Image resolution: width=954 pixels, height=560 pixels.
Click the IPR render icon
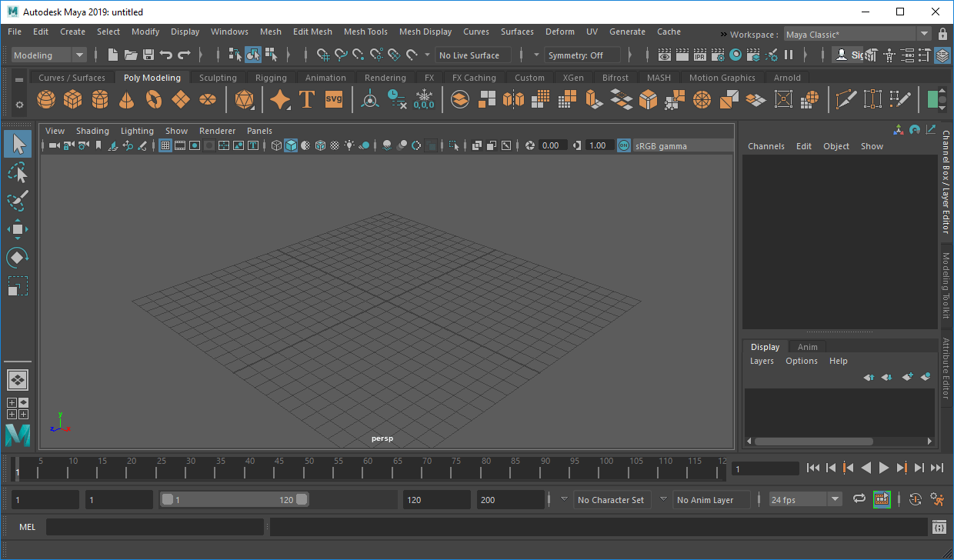coord(700,55)
